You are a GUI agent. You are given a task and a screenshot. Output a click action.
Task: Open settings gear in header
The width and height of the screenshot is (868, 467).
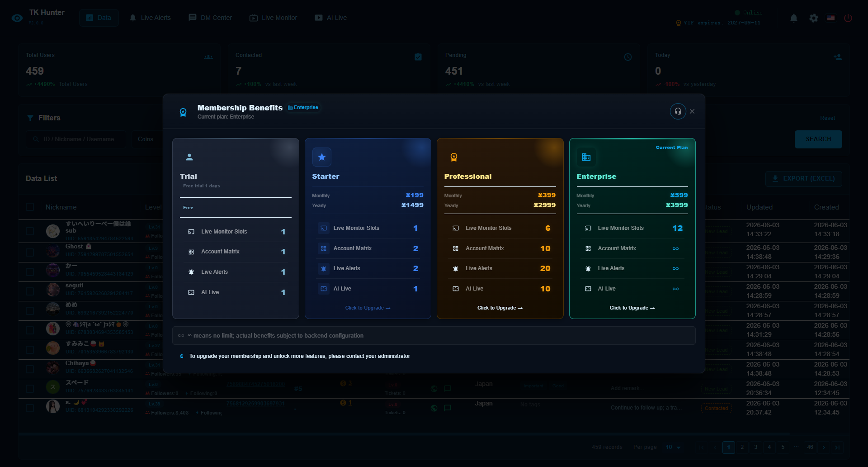pyautogui.click(x=814, y=18)
